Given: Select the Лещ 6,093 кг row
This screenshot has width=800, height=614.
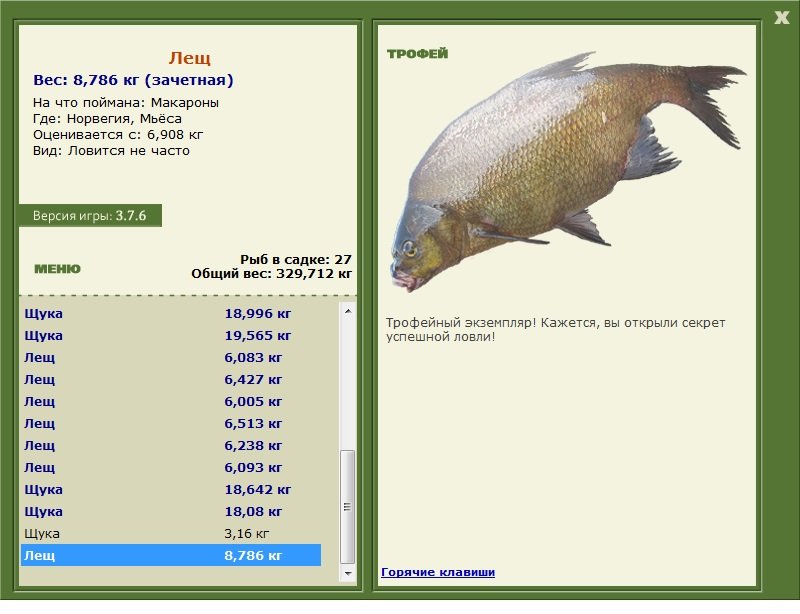Looking at the screenshot, I should pos(171,467).
